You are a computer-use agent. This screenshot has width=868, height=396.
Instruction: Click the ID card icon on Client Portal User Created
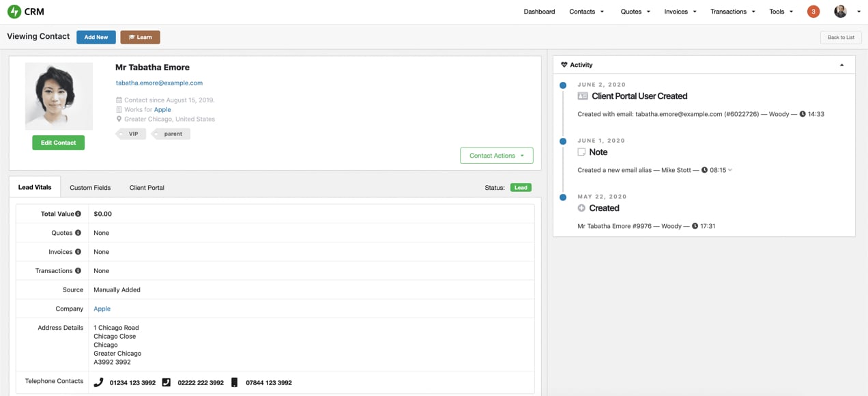click(582, 96)
